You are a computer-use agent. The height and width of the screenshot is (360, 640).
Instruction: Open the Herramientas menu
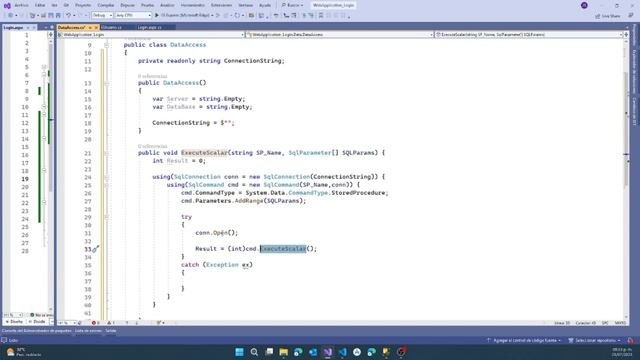[193, 5]
